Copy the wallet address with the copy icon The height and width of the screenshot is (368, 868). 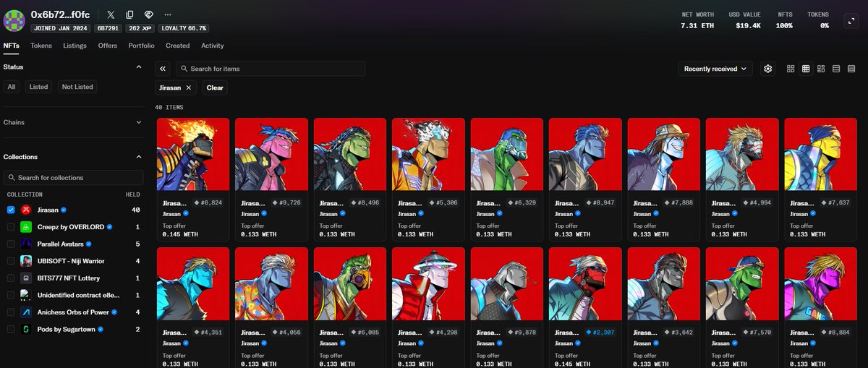pyautogui.click(x=129, y=14)
